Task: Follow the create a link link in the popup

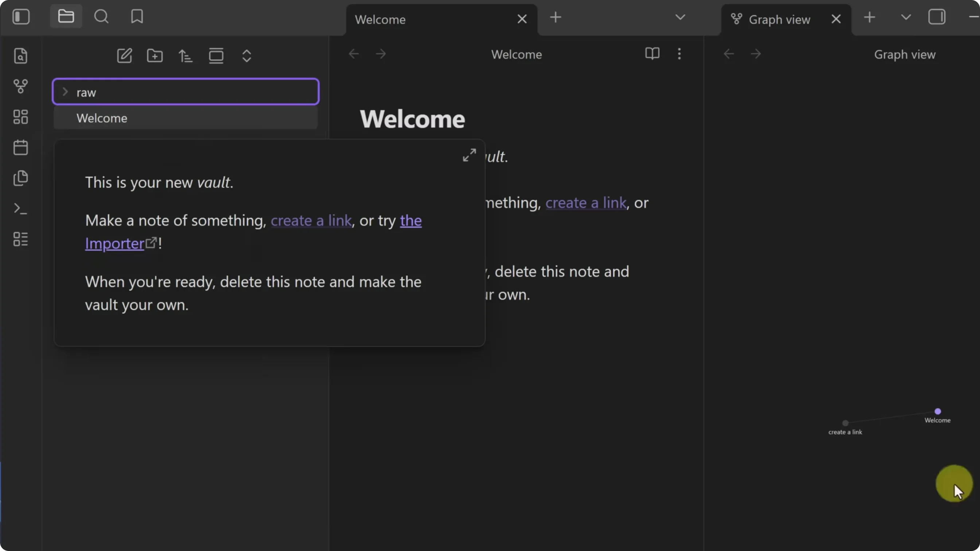Action: tap(311, 220)
